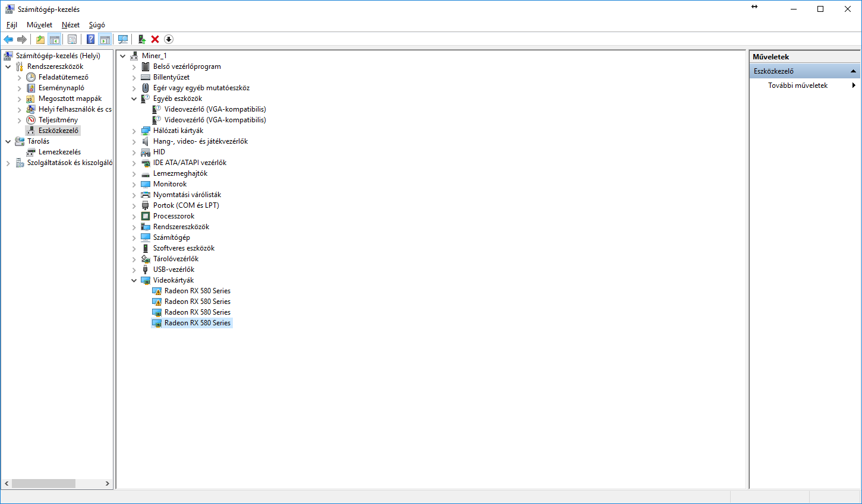Click the left pane scrollbar right arrow
862x504 pixels.
click(108, 483)
